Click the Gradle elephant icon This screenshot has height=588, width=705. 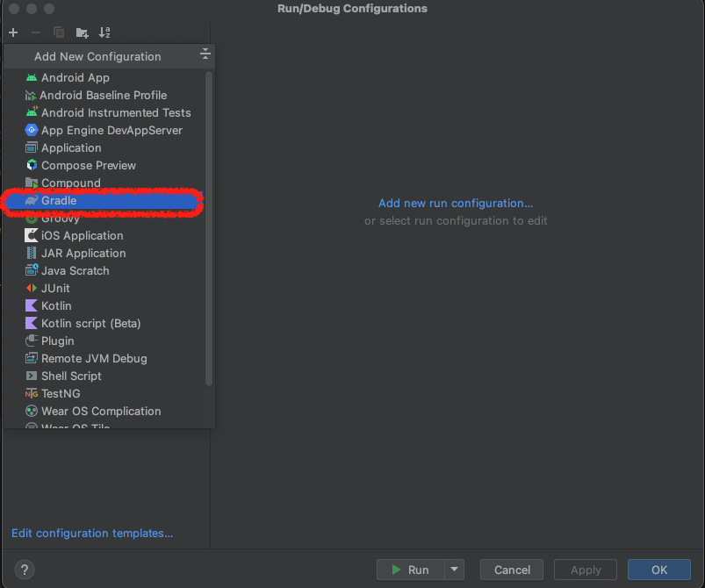tap(32, 200)
